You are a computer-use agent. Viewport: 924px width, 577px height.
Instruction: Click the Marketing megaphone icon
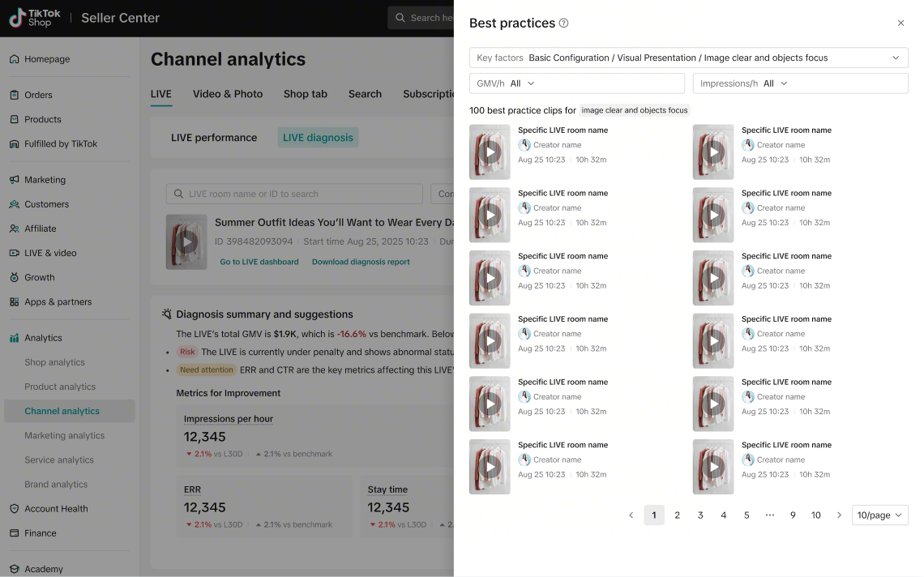tap(14, 180)
